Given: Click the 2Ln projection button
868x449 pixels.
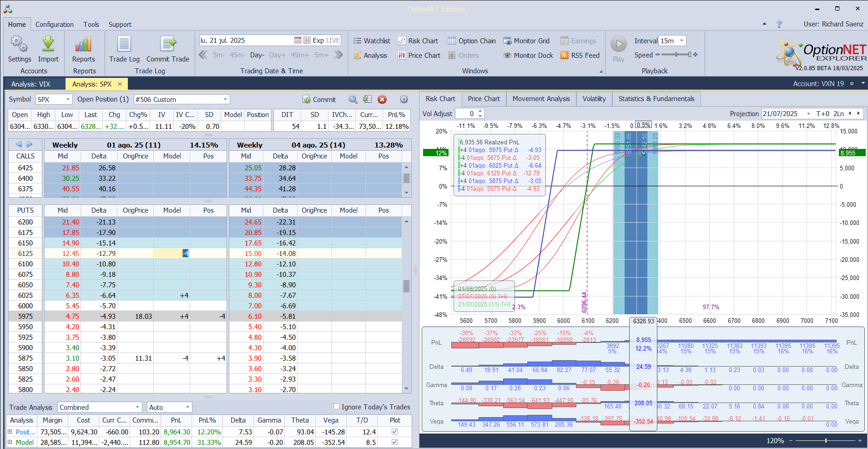Looking at the screenshot, I should (838, 114).
